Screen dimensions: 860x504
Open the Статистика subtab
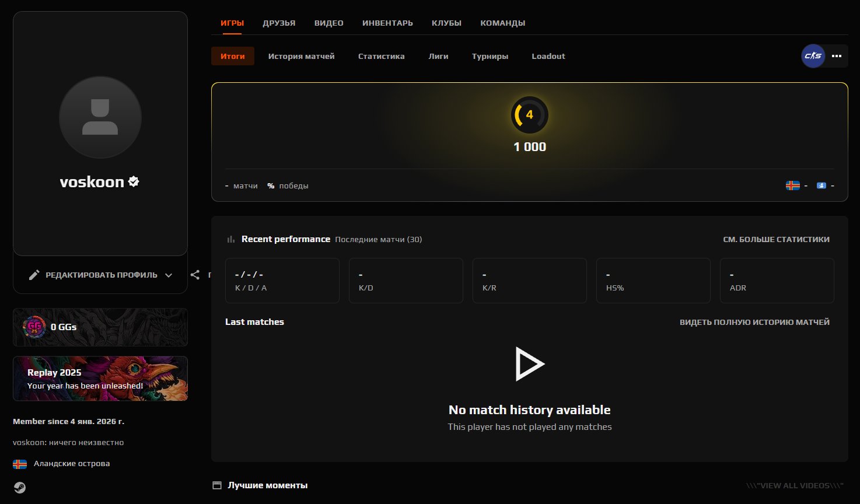pyautogui.click(x=381, y=57)
